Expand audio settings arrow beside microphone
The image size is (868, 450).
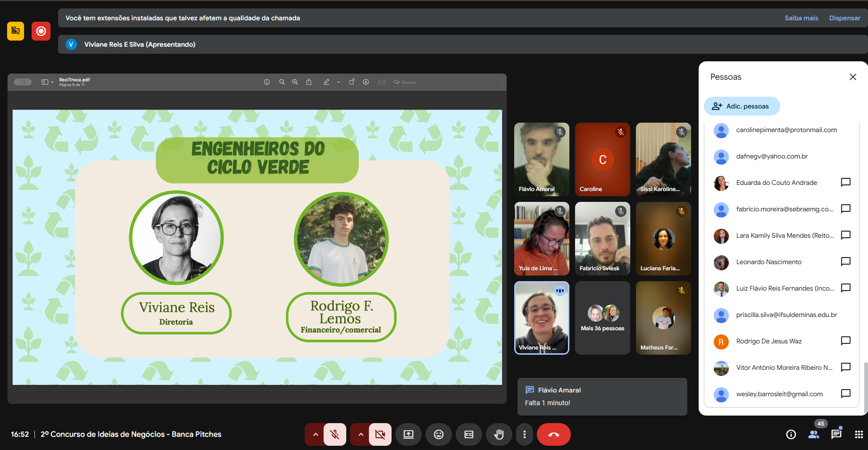point(315,434)
